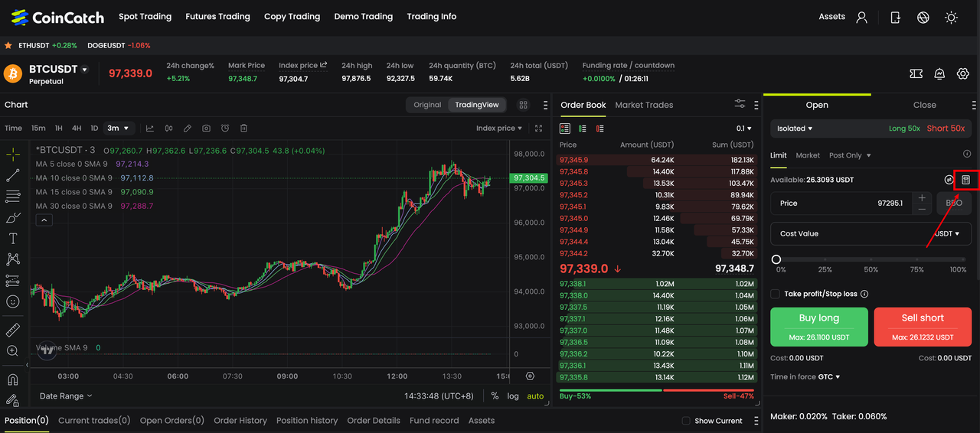Switch to the Market Trades tab
The image size is (980, 433).
(644, 105)
